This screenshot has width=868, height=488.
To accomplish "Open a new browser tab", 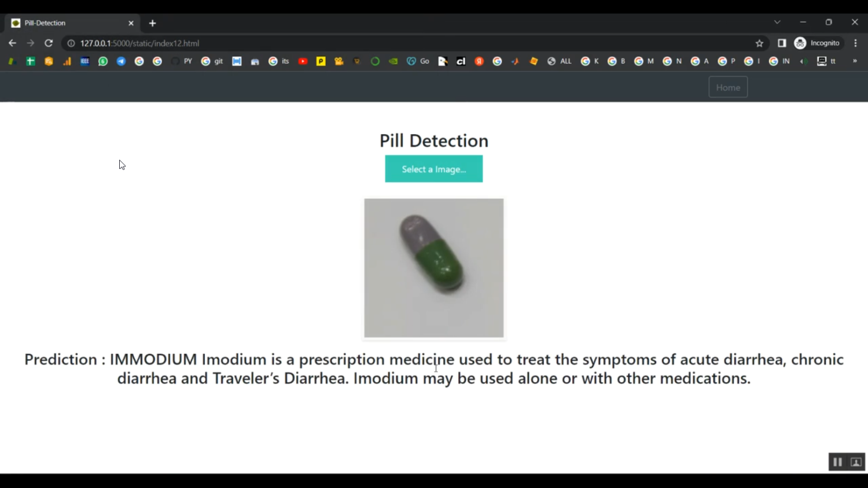I will (x=152, y=23).
